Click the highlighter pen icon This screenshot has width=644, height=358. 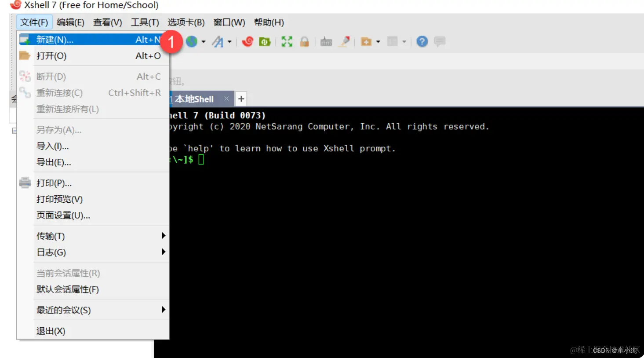point(345,41)
